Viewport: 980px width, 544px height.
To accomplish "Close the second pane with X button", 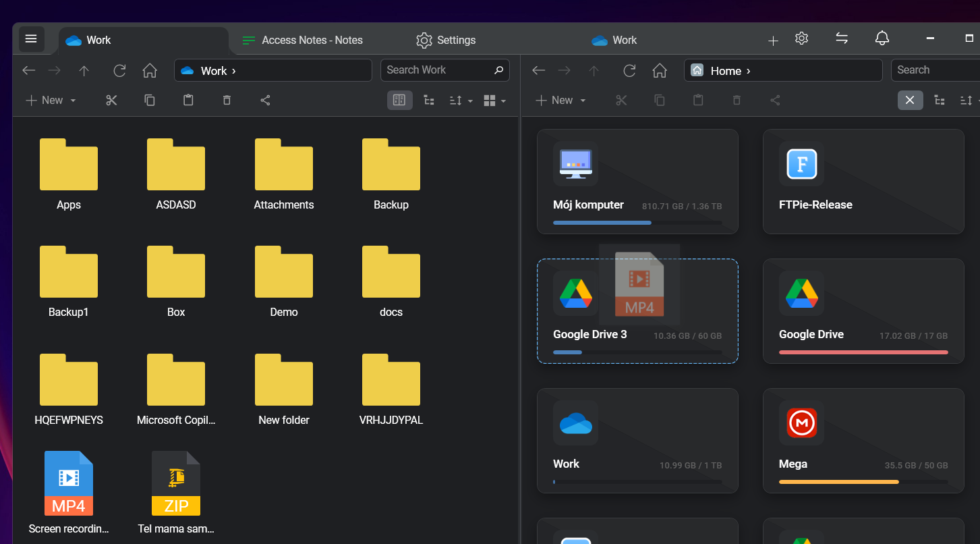I will click(910, 100).
